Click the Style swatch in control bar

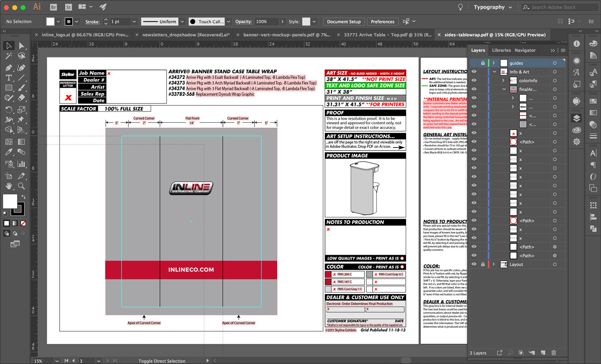[x=306, y=21]
